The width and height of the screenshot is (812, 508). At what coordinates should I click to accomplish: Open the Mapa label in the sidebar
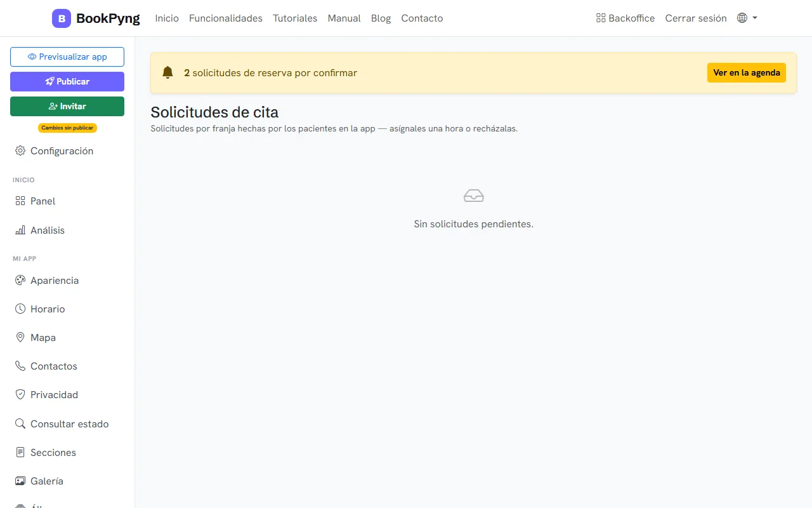[x=43, y=337]
